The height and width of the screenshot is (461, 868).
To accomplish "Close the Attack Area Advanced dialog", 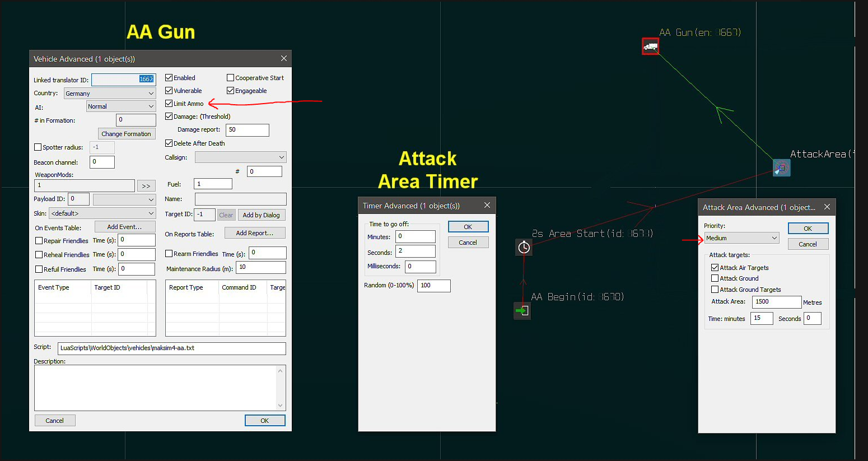I will [x=827, y=207].
